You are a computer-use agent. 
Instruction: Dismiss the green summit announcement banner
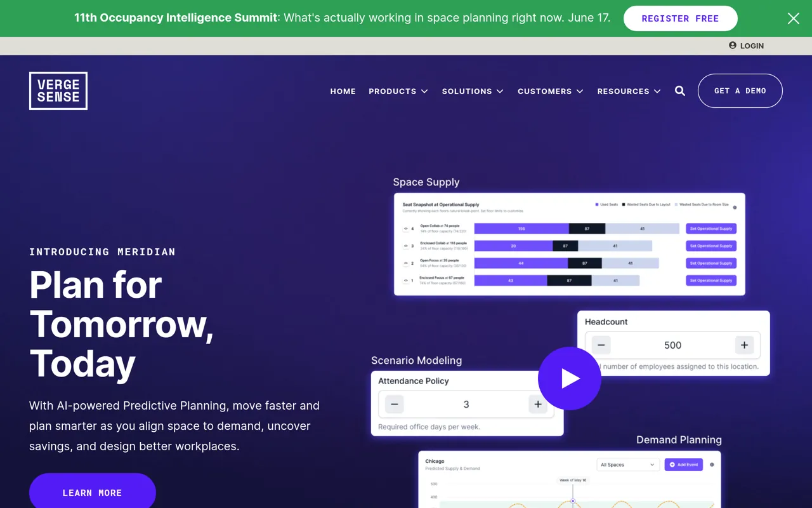pyautogui.click(x=794, y=18)
